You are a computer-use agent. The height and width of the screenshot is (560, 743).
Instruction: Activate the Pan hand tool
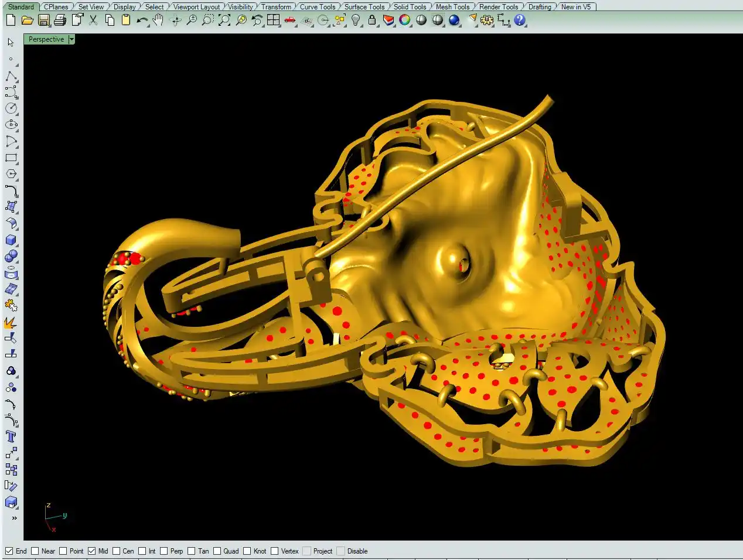tap(158, 21)
